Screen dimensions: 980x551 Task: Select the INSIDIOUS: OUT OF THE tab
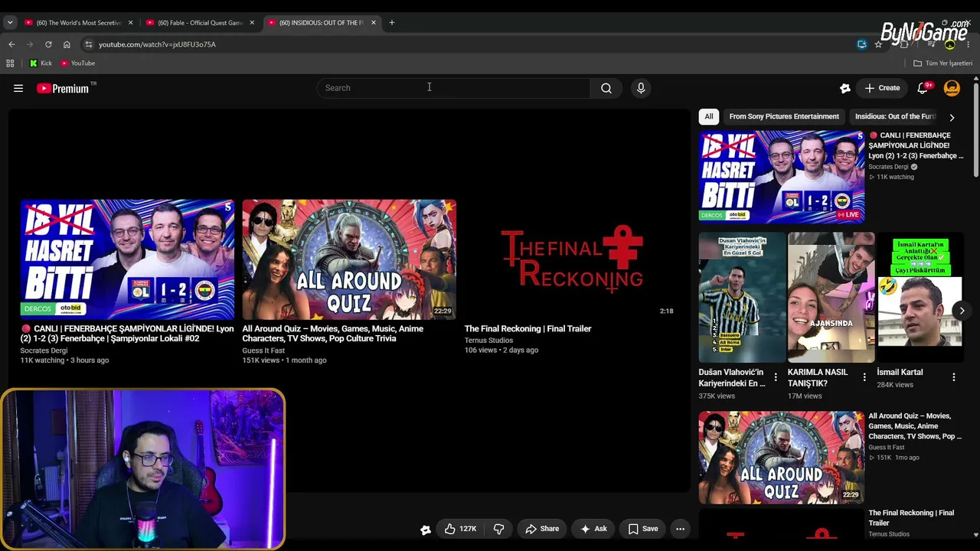(x=322, y=23)
